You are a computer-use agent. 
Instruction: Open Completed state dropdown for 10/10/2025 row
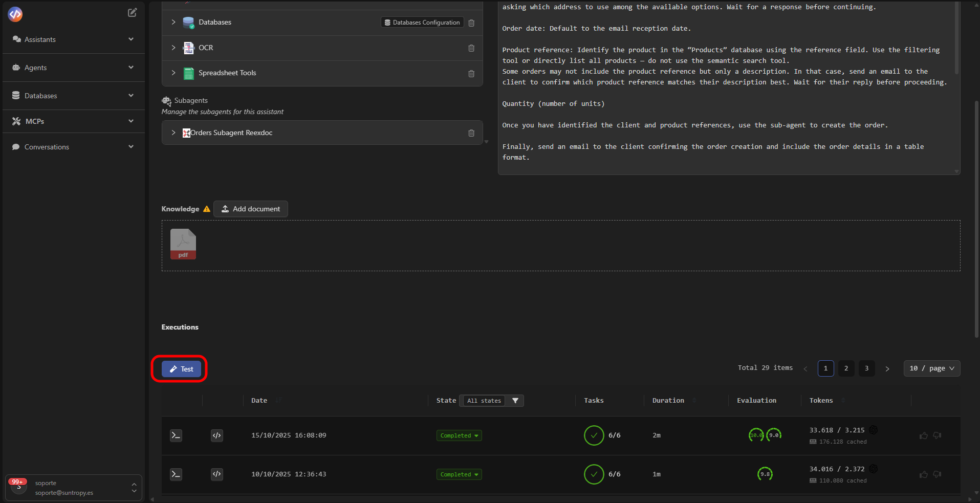click(459, 474)
